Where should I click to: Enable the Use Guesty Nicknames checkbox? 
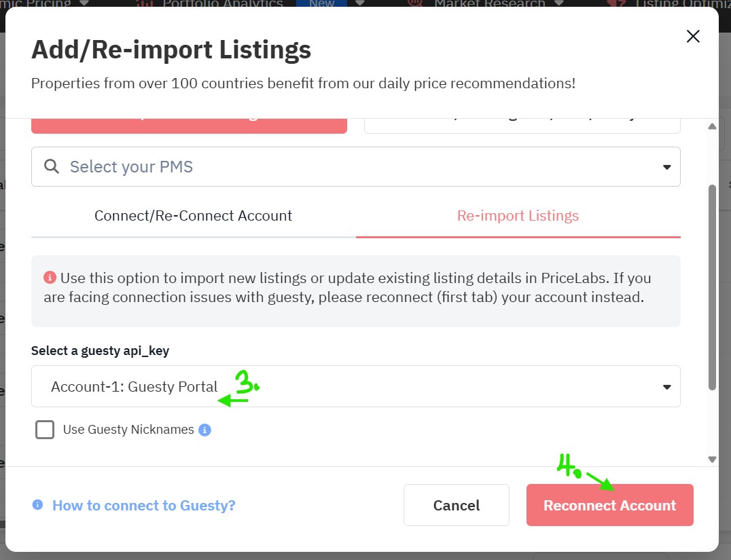[x=45, y=430]
